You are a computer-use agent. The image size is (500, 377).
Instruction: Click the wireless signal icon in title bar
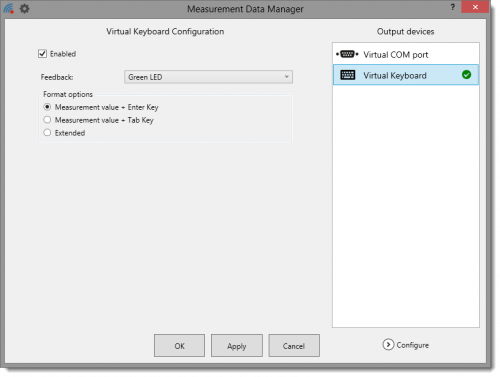click(9, 8)
